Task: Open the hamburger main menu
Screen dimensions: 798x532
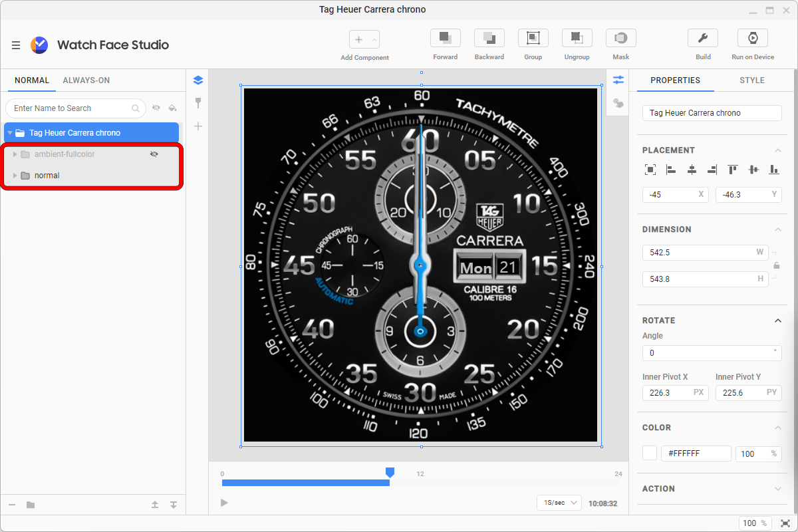Action: click(16, 45)
